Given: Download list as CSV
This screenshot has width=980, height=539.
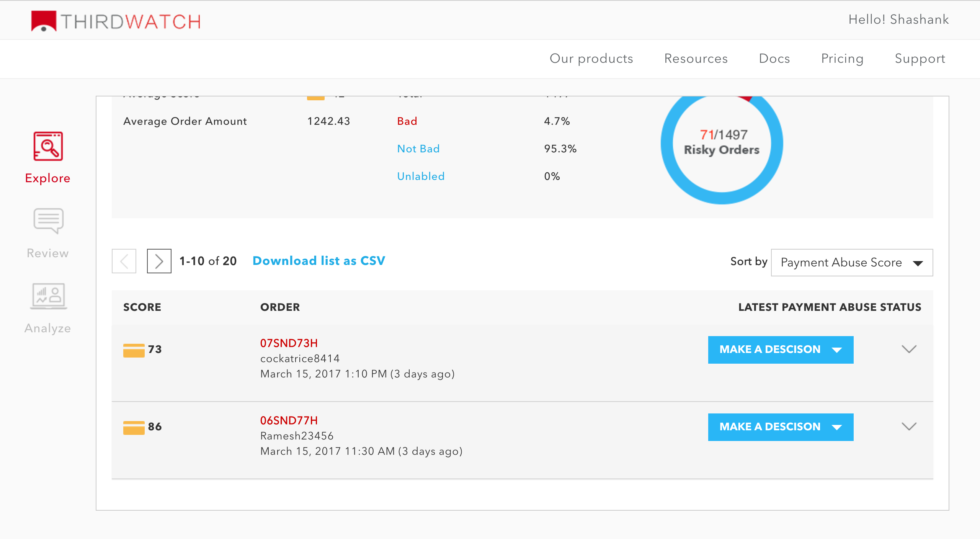Looking at the screenshot, I should click(318, 261).
